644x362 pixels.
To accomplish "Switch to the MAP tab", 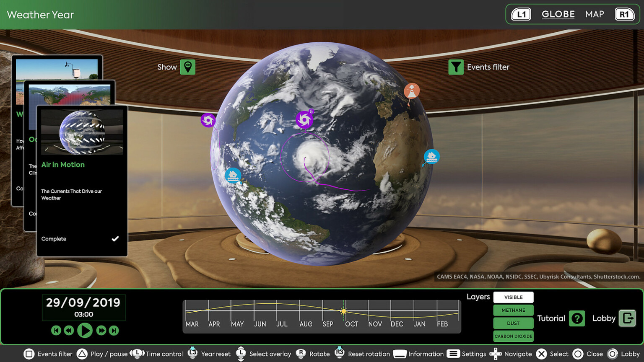I will click(595, 14).
